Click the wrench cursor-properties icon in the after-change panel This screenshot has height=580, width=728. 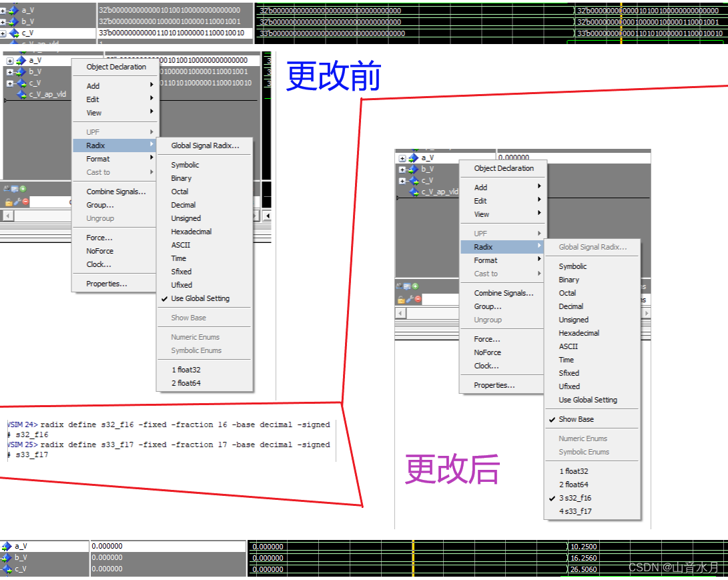pos(410,299)
